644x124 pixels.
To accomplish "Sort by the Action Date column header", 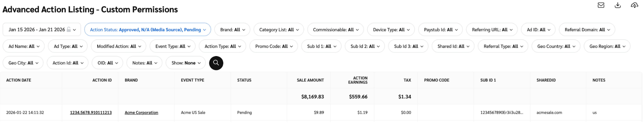I will tap(19, 80).
